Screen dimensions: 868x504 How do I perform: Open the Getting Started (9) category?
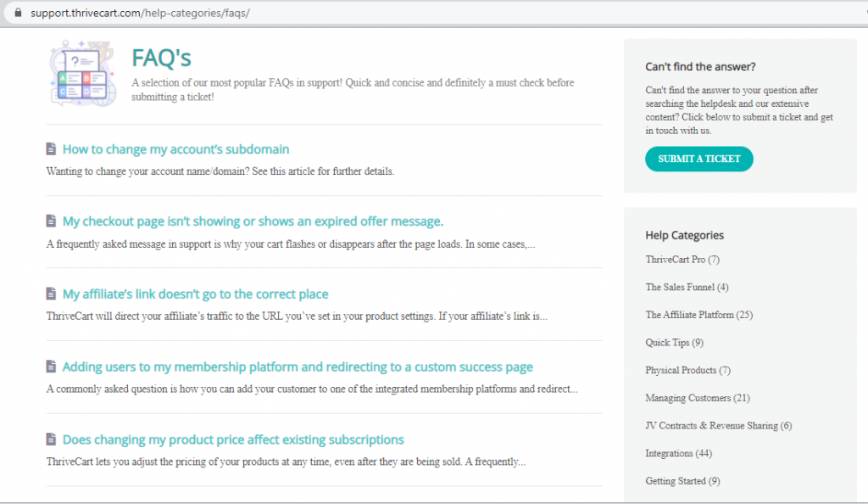(x=682, y=481)
